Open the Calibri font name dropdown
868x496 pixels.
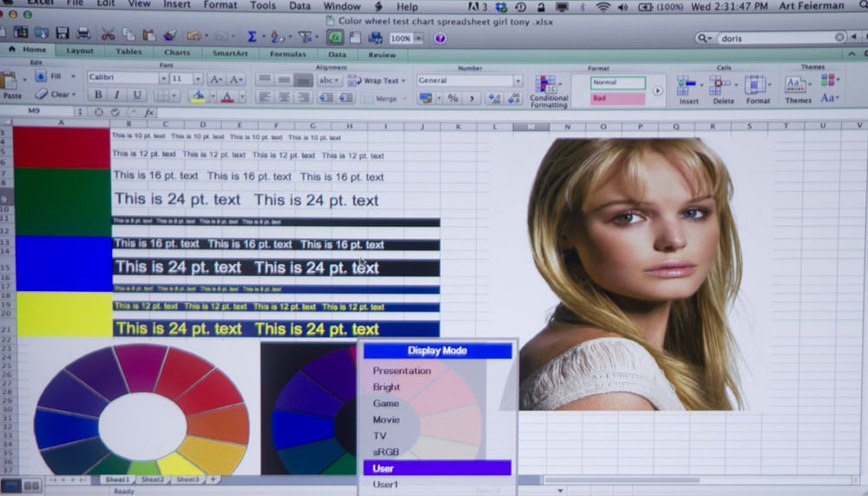point(163,78)
